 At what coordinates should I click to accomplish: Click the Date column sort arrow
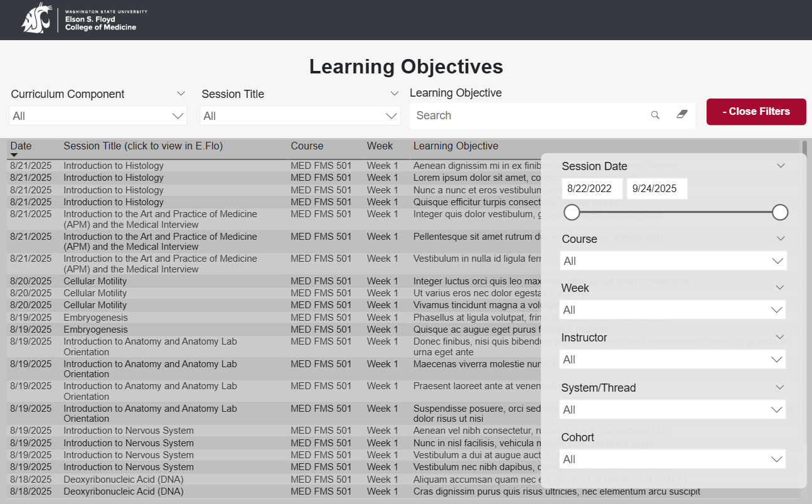(14, 155)
